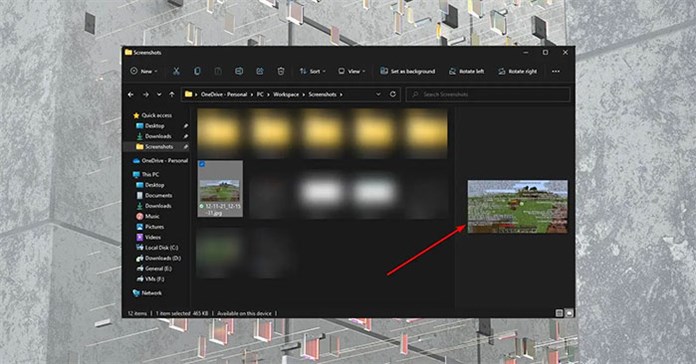696x364 pixels.
Task: Click the Network icon in sidebar
Action: coord(136,293)
